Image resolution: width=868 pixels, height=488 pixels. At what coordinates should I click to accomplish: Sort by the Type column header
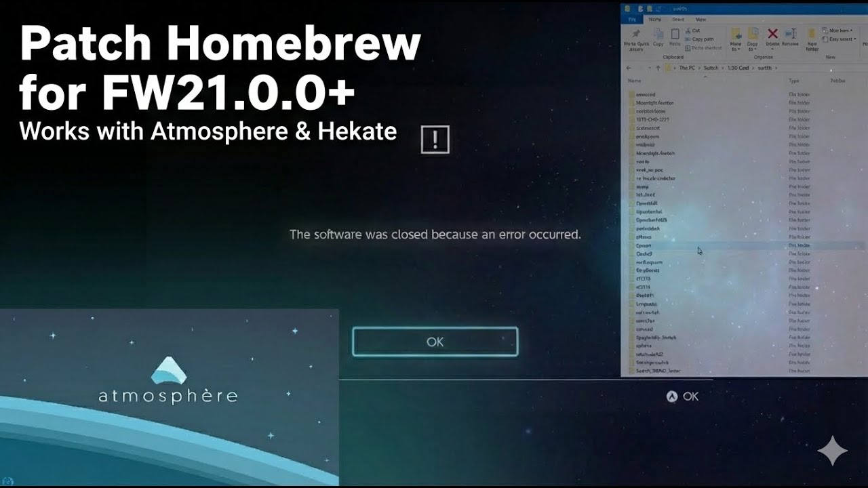tap(793, 81)
